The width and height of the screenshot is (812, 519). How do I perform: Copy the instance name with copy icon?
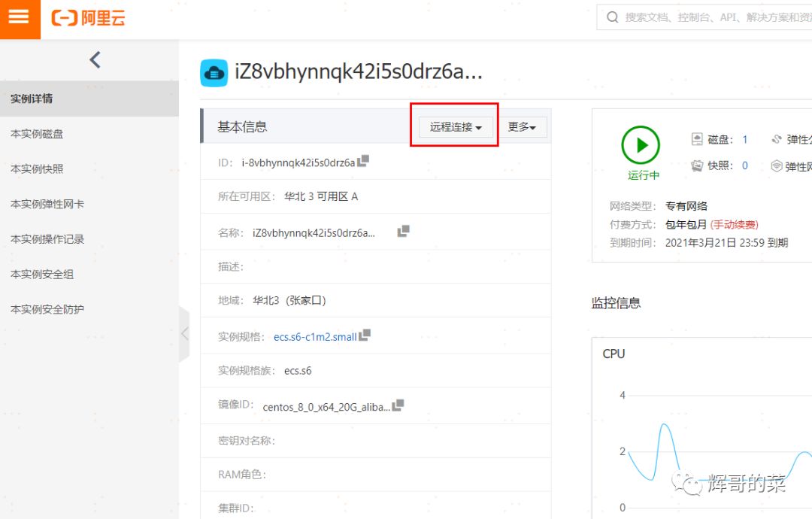click(404, 231)
